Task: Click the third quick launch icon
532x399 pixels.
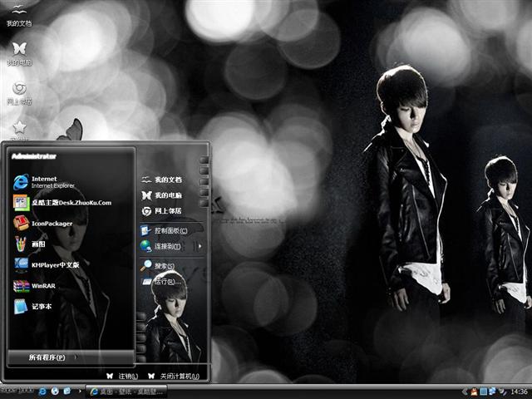Action: 67,392
